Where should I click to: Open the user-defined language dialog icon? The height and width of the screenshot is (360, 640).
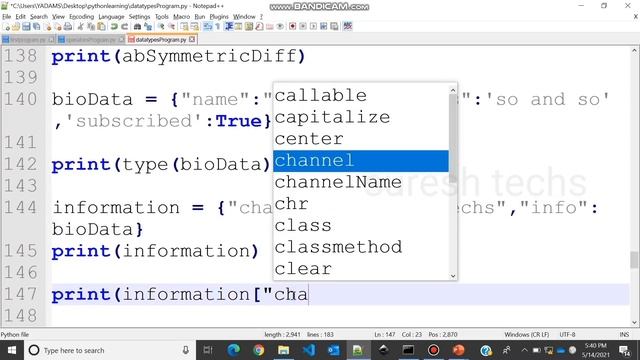(238, 27)
